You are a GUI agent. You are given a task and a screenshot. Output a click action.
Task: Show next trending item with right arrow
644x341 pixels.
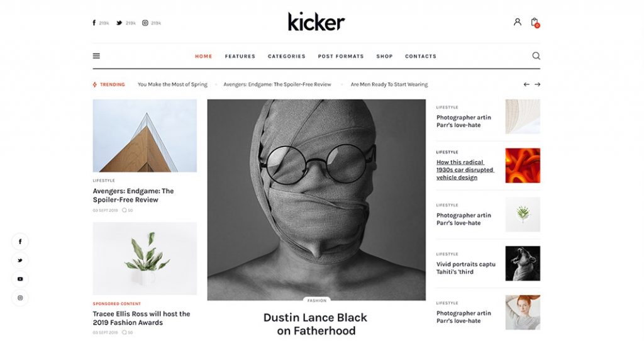[537, 84]
